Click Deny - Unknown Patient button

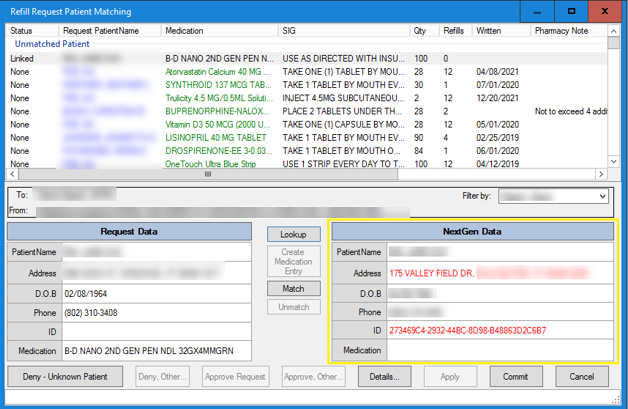tap(65, 377)
